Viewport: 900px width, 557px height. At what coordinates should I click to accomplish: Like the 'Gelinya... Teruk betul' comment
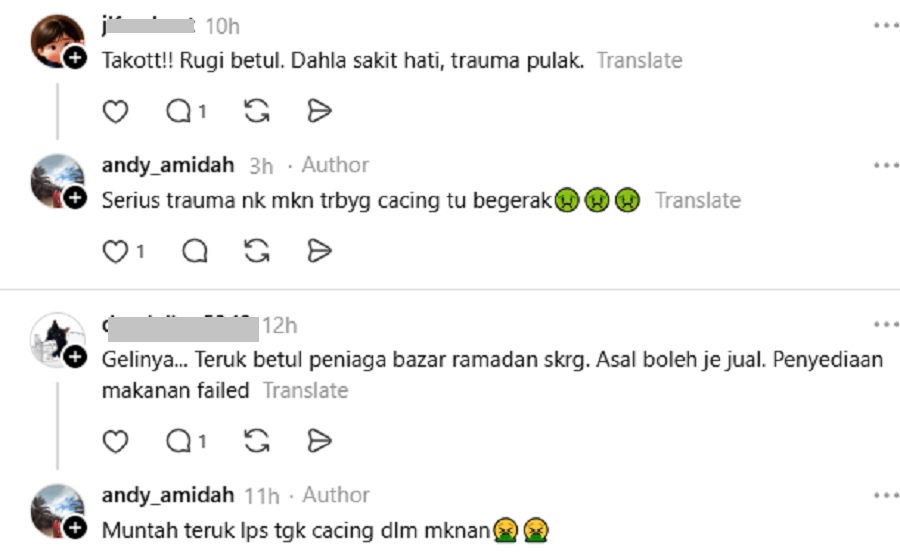pyautogui.click(x=115, y=442)
